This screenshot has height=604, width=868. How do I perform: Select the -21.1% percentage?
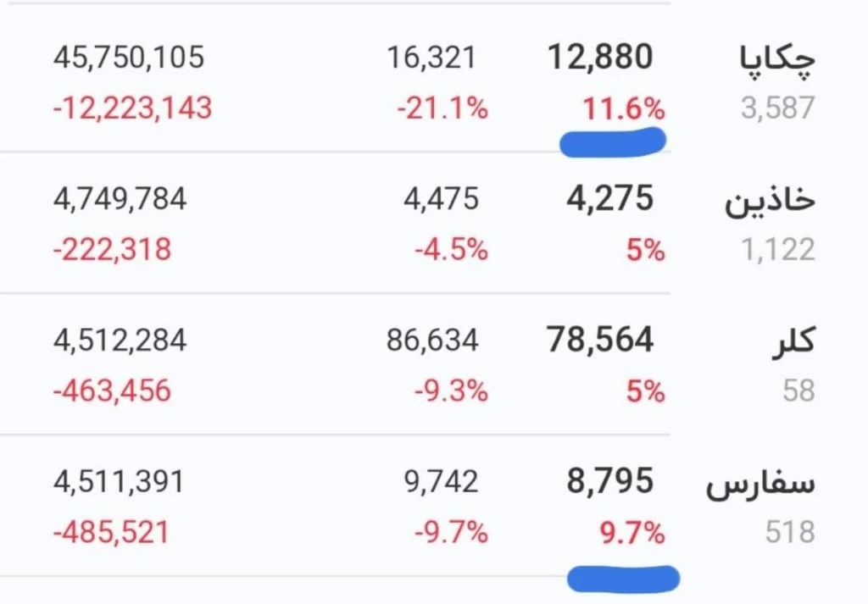(x=442, y=108)
